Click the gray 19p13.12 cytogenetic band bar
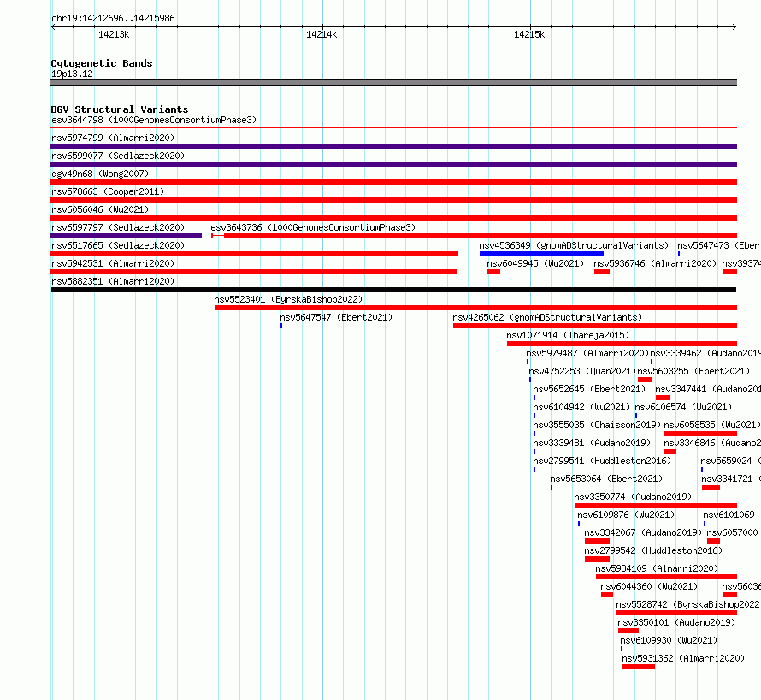The width and height of the screenshot is (761, 700). (x=393, y=83)
